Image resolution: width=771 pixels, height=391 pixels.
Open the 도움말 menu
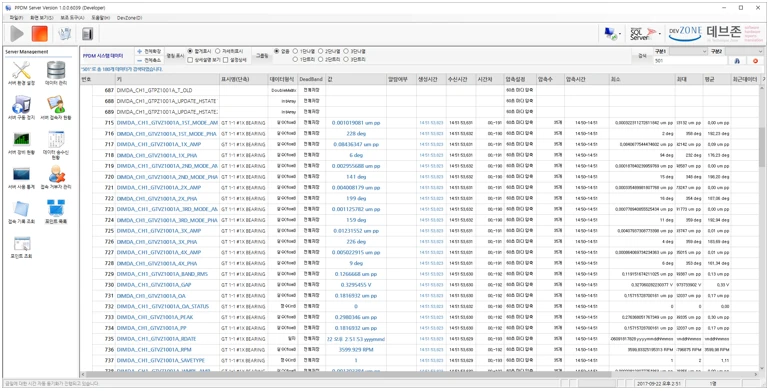click(x=100, y=18)
